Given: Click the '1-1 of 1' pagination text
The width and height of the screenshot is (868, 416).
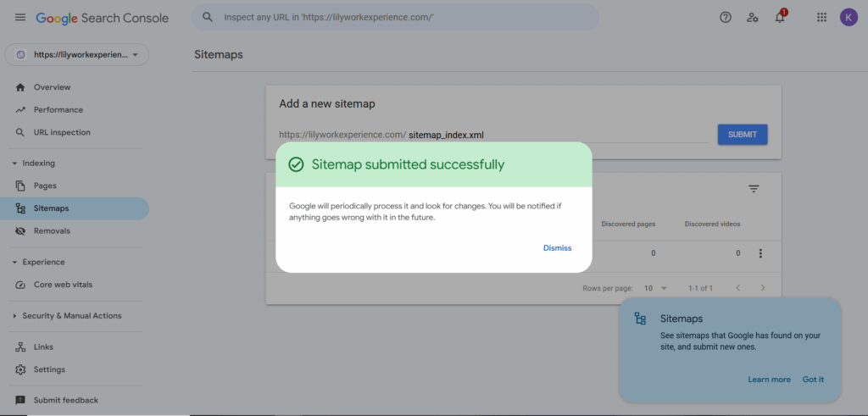Looking at the screenshot, I should pos(700,288).
